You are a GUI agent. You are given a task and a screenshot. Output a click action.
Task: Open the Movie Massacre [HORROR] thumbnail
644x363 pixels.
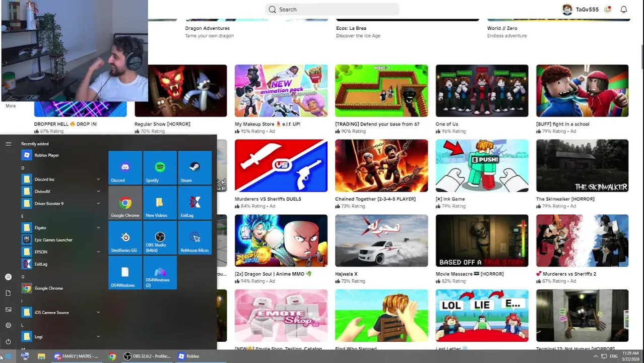coord(482,241)
